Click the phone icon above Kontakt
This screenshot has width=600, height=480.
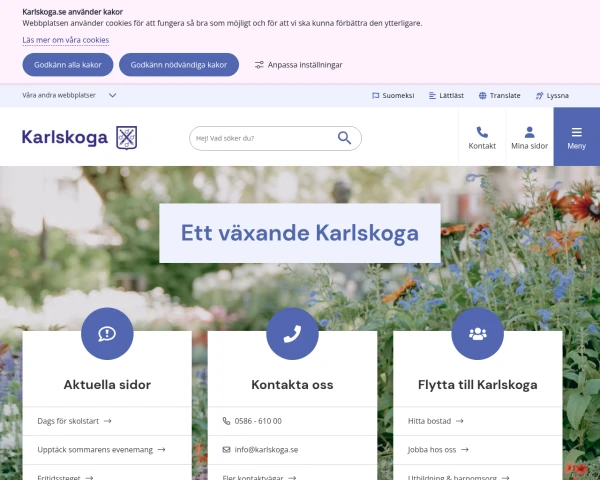click(482, 132)
